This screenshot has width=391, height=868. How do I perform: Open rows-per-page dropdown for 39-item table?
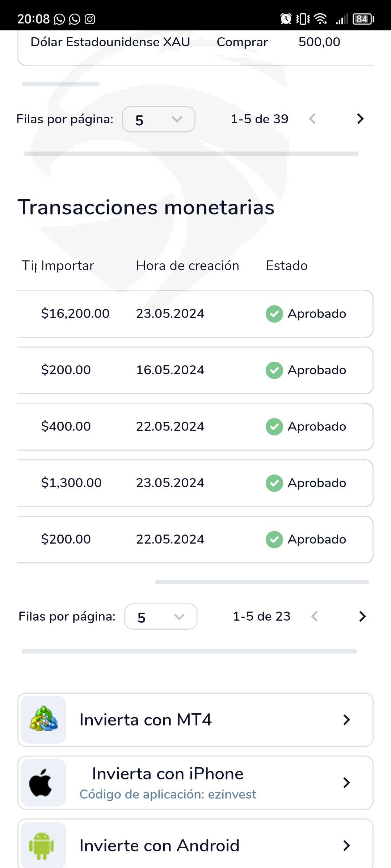(159, 119)
